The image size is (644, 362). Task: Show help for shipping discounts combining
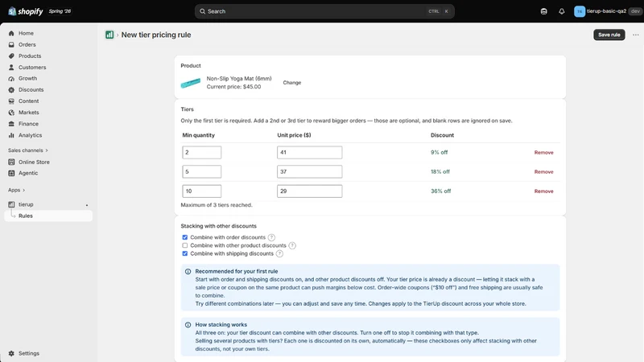(279, 253)
